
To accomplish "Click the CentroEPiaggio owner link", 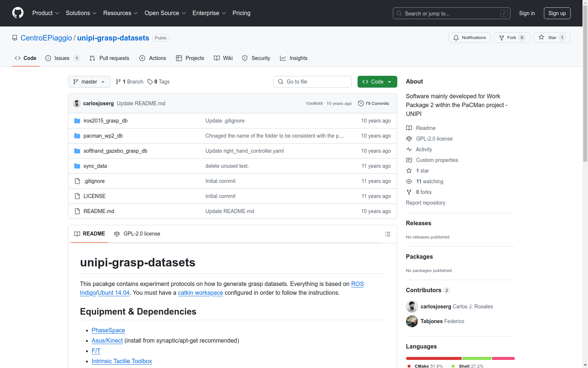I will tap(46, 38).
